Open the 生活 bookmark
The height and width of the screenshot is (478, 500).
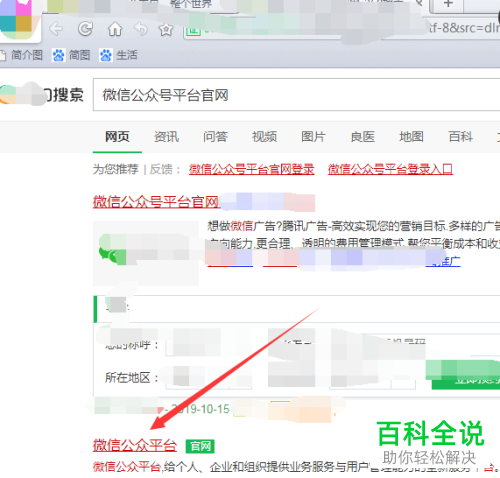coord(118,55)
